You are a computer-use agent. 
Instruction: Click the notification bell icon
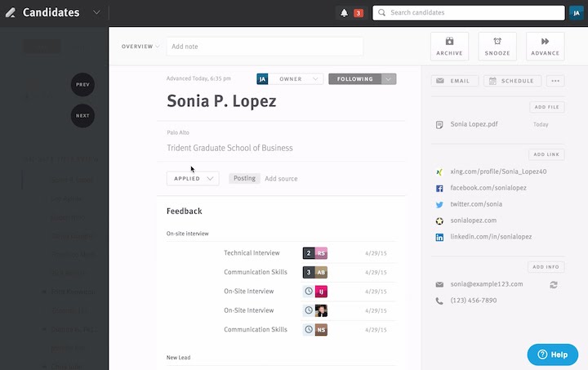(x=344, y=13)
